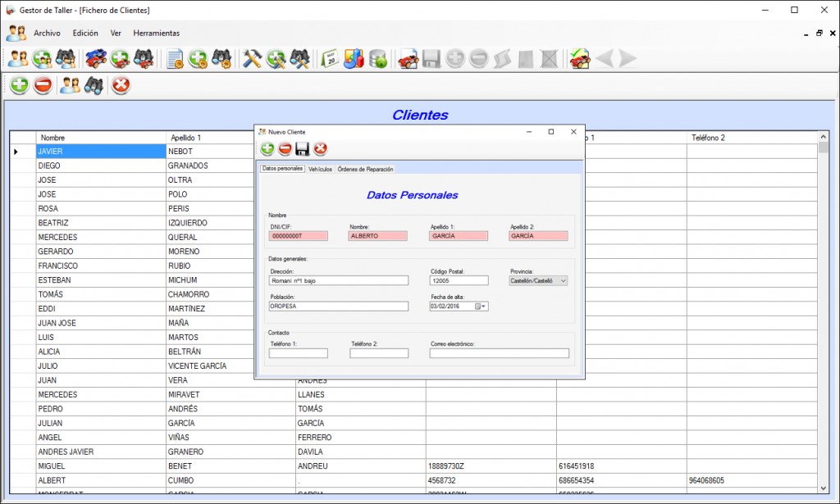Screen dimensions: 840x504
Task: Click the Nombre field containing ALBERTO
Action: [377, 236]
